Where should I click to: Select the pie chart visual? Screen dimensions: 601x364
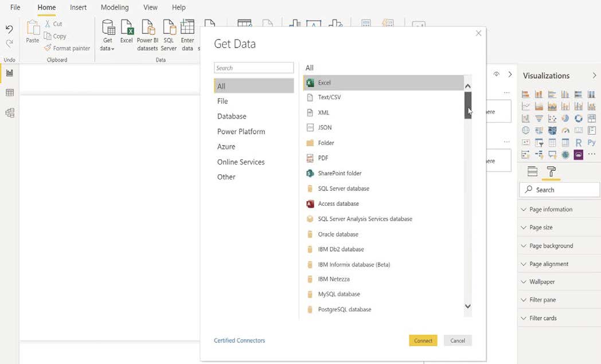coord(565,119)
